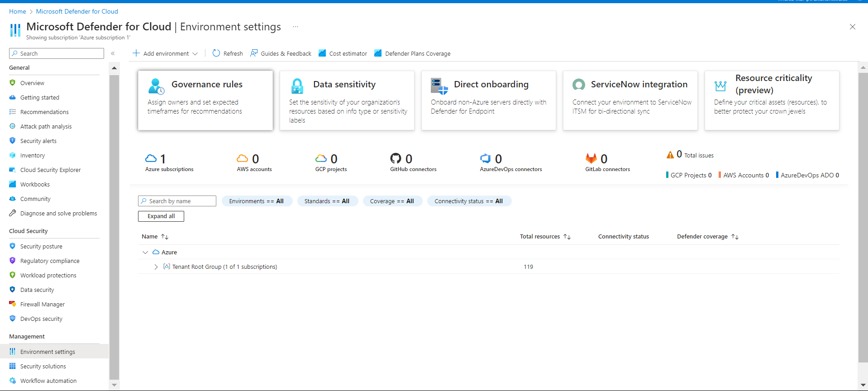
Task: Open the Direct onboarding card
Action: (489, 100)
